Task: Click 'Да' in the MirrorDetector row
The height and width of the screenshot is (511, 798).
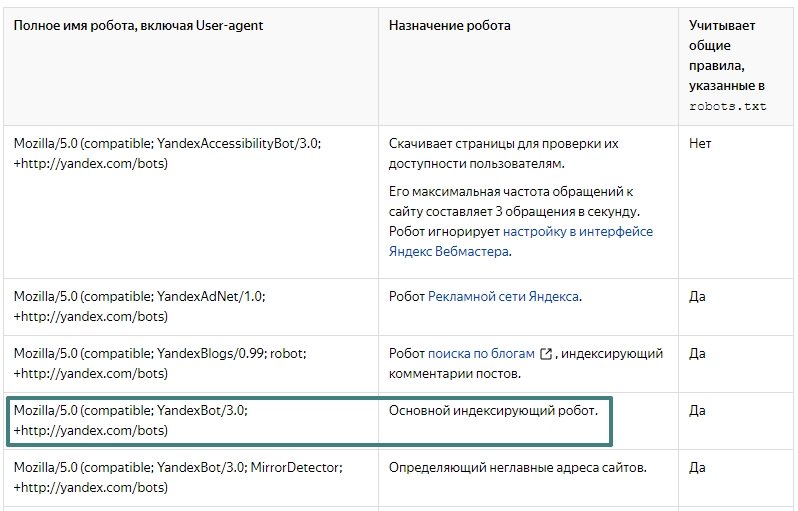Action: (697, 468)
